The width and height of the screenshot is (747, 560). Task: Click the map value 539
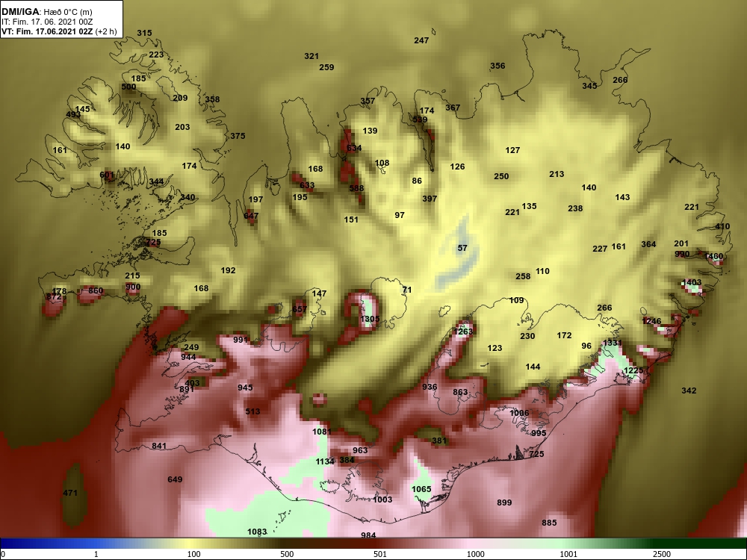(420, 119)
